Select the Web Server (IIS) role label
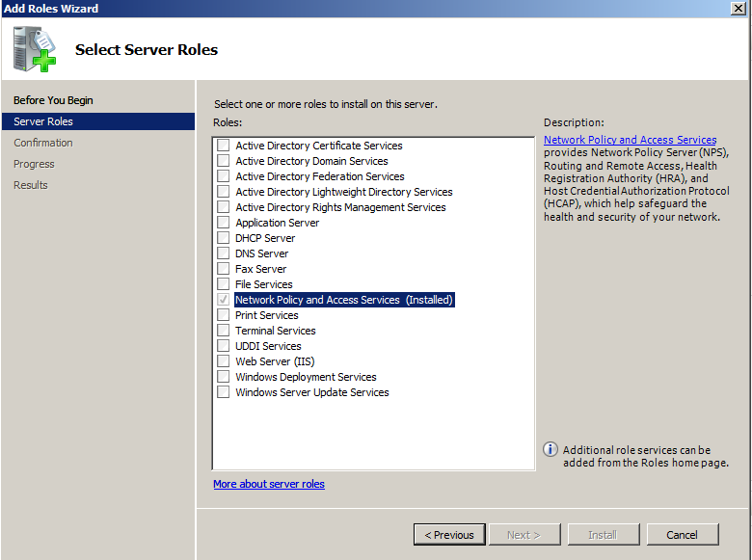 point(275,361)
